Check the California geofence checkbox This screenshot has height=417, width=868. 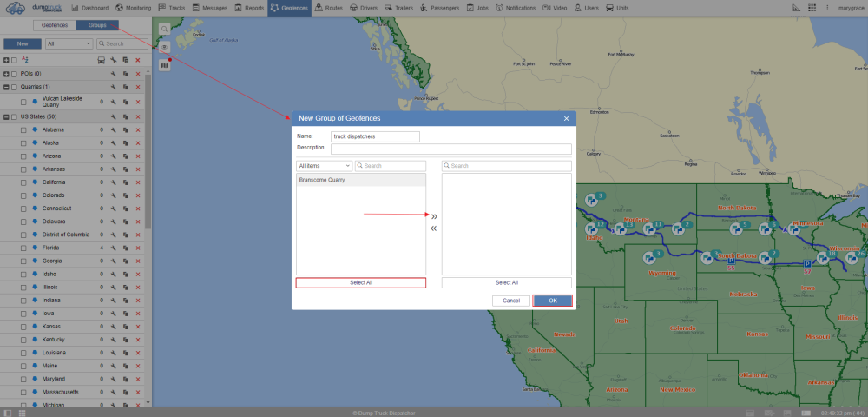pyautogui.click(x=23, y=182)
